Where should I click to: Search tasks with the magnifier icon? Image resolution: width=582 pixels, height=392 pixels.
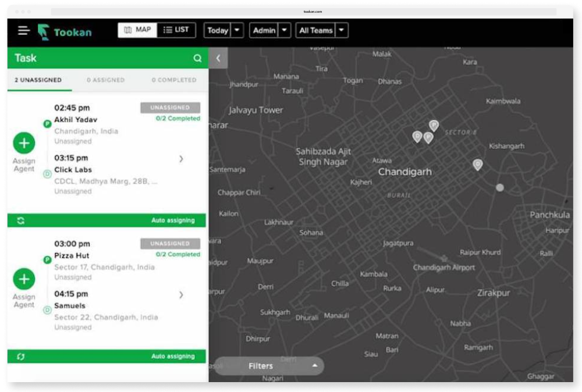(197, 58)
